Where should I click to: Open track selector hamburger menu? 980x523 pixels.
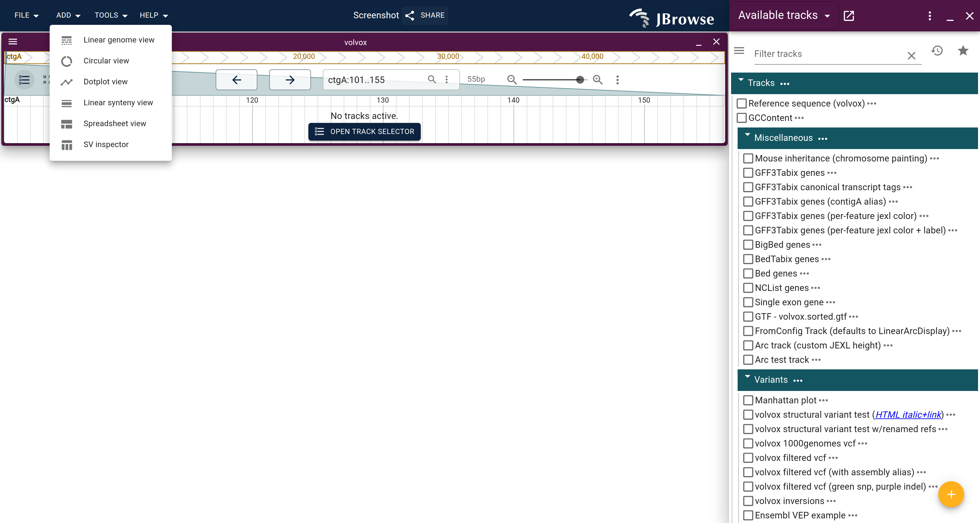coord(739,51)
